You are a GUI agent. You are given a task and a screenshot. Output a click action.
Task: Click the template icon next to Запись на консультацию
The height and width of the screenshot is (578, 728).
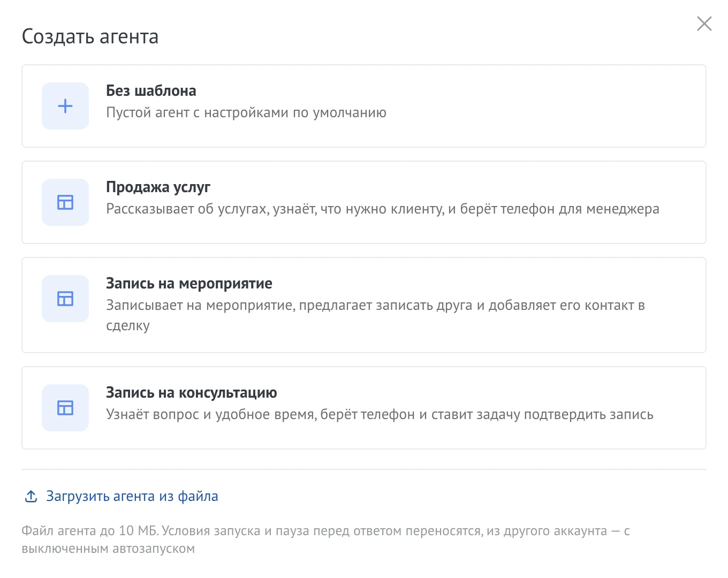tap(65, 408)
